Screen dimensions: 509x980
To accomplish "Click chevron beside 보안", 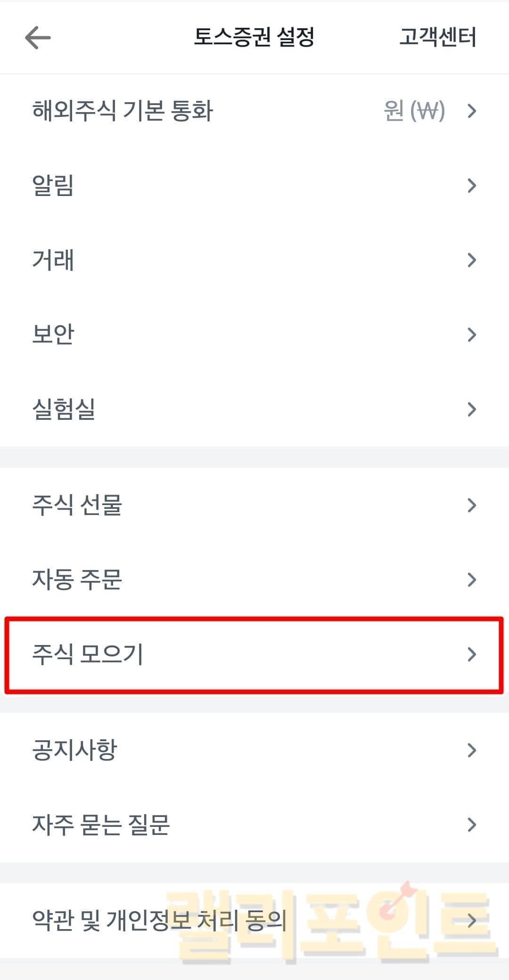I will [471, 335].
